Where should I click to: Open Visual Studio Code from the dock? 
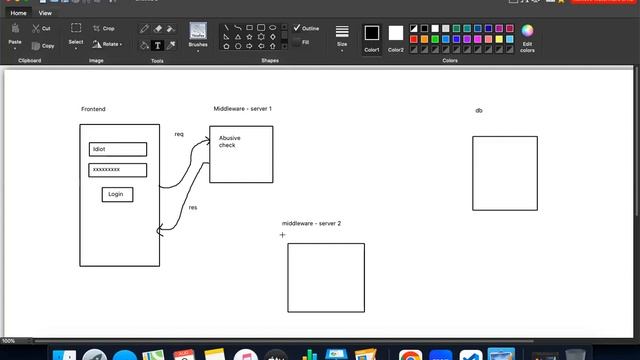point(471,355)
